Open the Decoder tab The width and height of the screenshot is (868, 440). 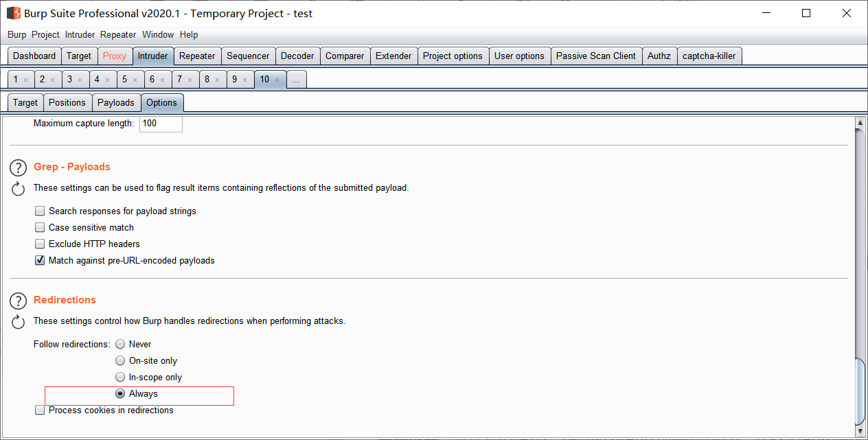point(297,56)
